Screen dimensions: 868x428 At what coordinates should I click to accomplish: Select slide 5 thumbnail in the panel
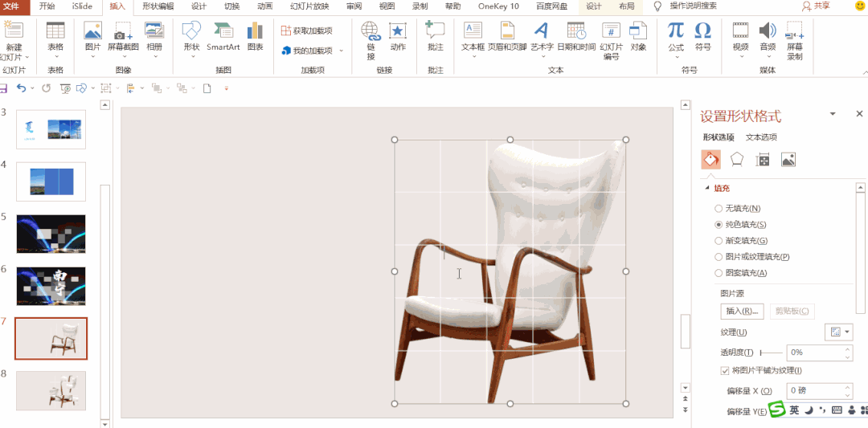pyautogui.click(x=51, y=234)
